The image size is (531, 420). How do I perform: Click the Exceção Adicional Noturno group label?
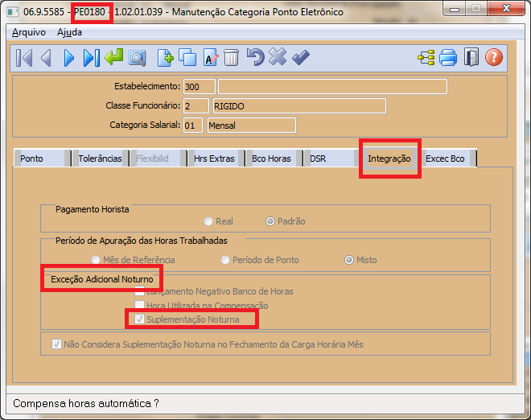coord(102,279)
